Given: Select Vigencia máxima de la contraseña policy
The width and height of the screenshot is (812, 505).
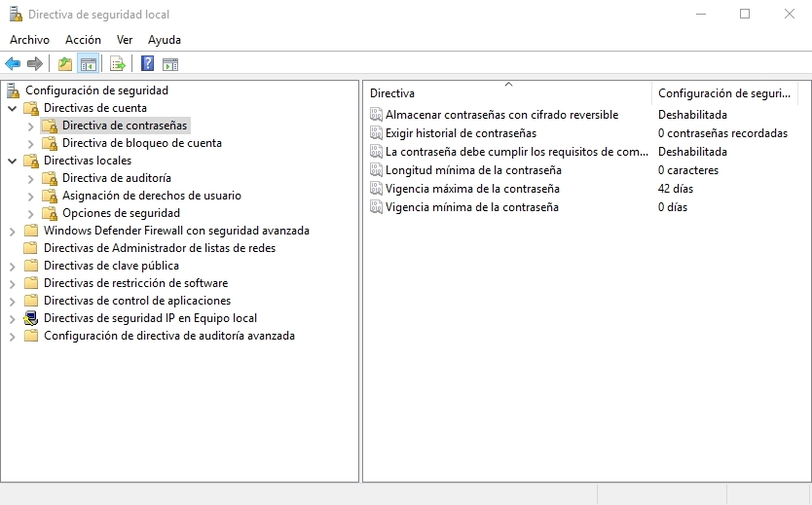Looking at the screenshot, I should pos(472,189).
